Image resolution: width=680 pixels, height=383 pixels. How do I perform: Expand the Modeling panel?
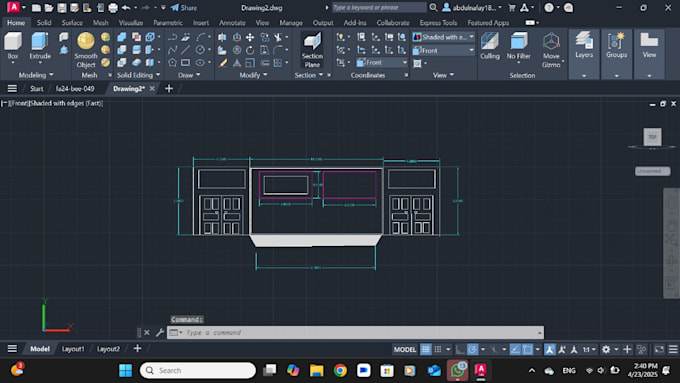(36, 75)
